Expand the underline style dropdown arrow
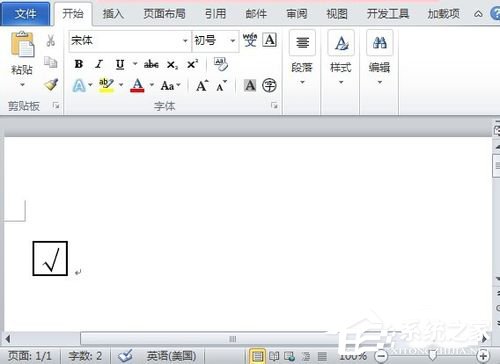Viewport: 500px width, 364px height. (135, 64)
